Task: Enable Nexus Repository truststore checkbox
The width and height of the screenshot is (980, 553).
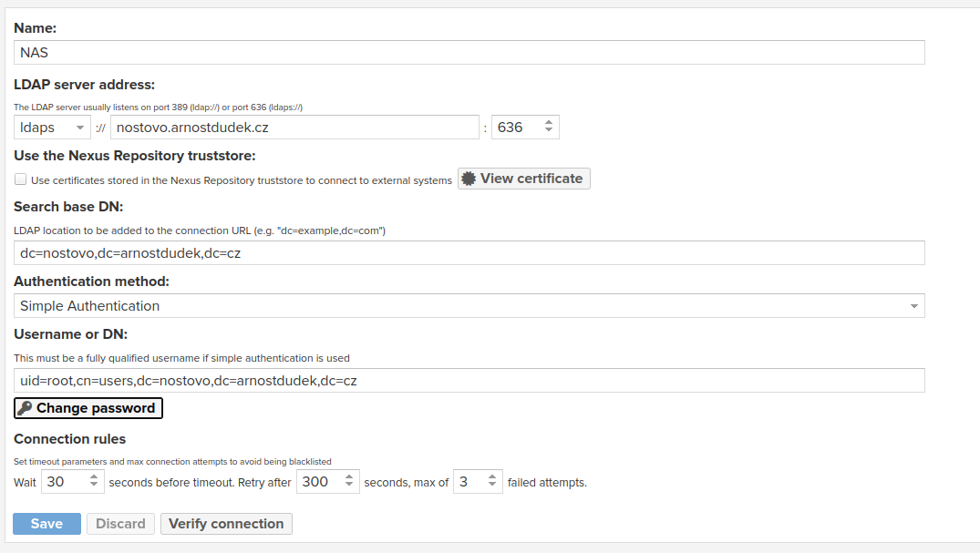Action: [20, 179]
